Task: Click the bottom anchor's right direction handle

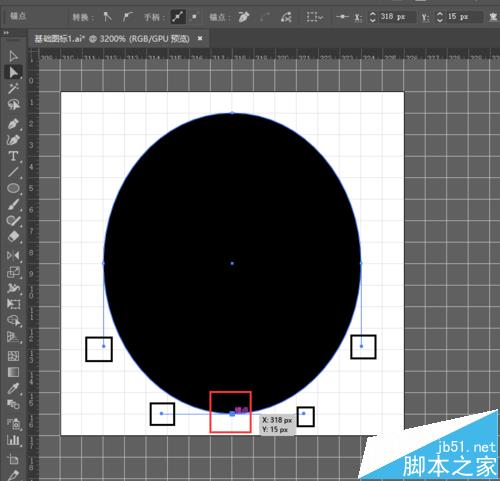Action: (x=304, y=413)
